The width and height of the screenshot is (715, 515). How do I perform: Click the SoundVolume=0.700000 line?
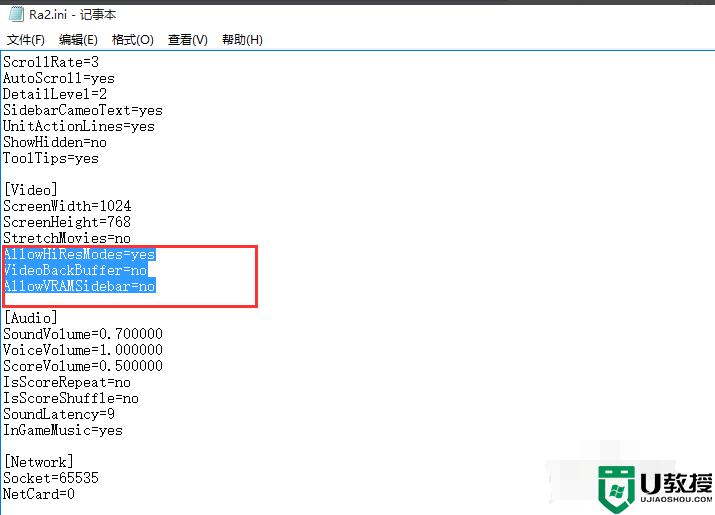[x=83, y=334]
